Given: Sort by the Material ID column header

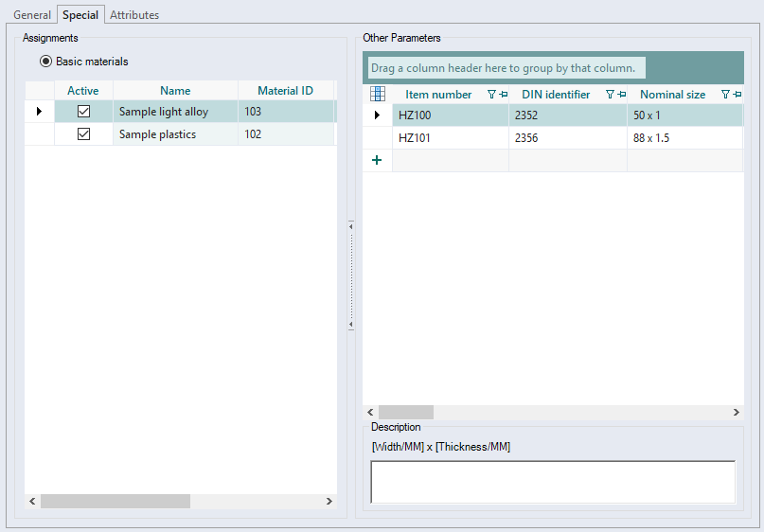Looking at the screenshot, I should pyautogui.click(x=285, y=91).
